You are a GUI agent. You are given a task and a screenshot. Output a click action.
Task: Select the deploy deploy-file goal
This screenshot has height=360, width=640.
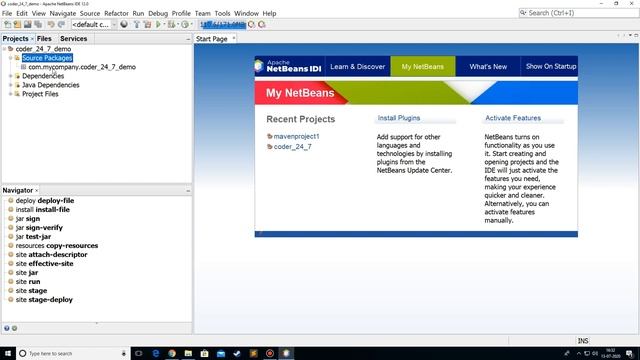click(x=45, y=200)
